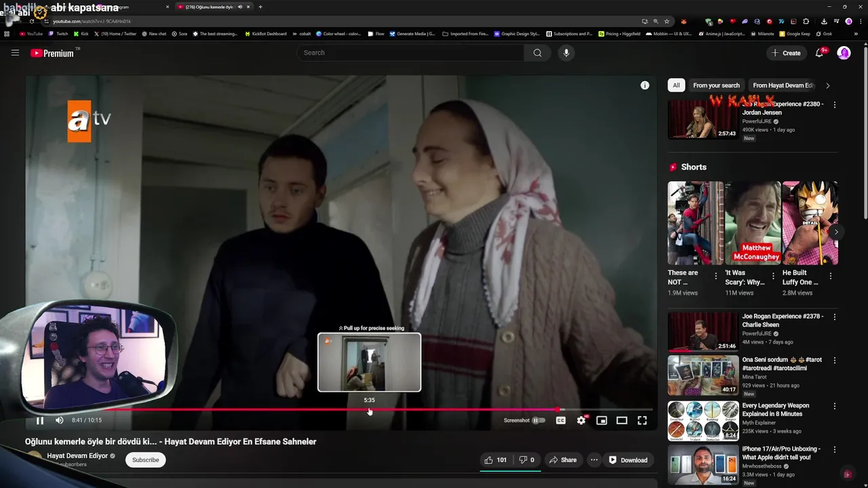This screenshot has height=488, width=868.
Task: Bookmark this page with the star
Action: (667, 21)
